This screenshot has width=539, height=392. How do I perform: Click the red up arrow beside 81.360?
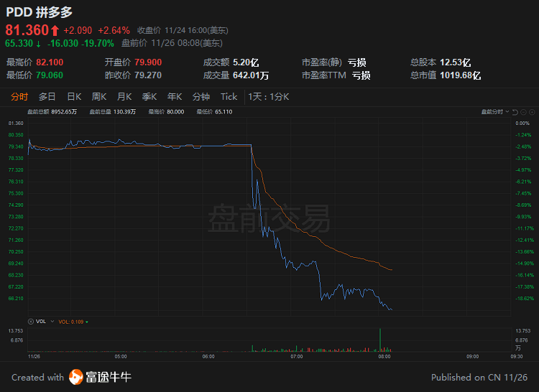point(55,31)
